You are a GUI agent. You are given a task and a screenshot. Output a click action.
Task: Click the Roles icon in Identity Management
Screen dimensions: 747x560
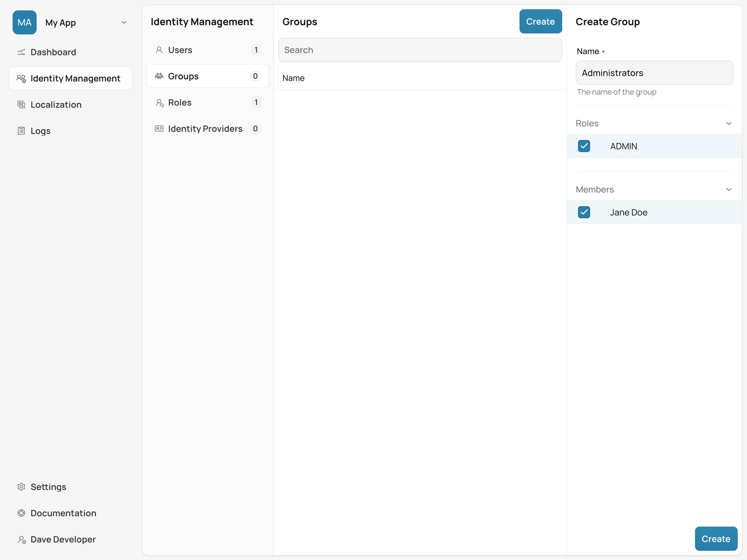pos(159,102)
